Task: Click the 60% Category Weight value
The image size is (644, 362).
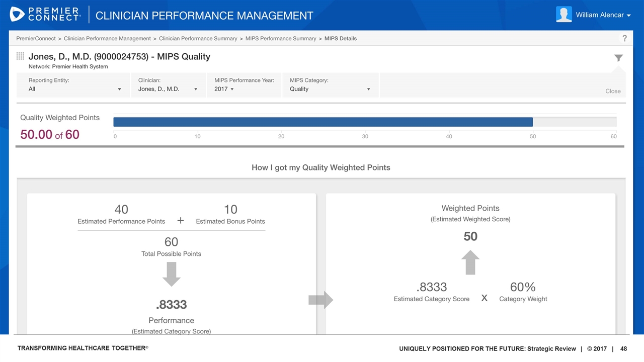Action: point(523,287)
